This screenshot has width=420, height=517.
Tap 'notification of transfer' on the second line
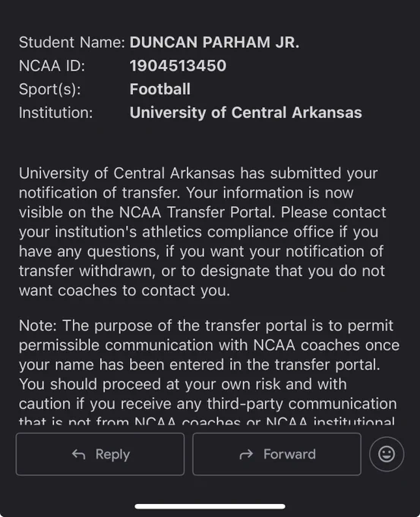pyautogui.click(x=99, y=192)
